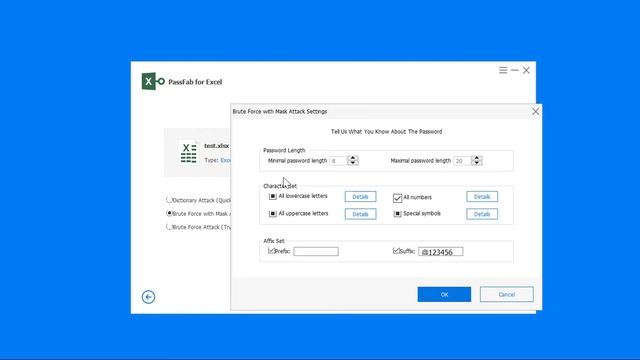Select Brute Force with Mask radio option
This screenshot has width=640, height=360.
coord(169,213)
